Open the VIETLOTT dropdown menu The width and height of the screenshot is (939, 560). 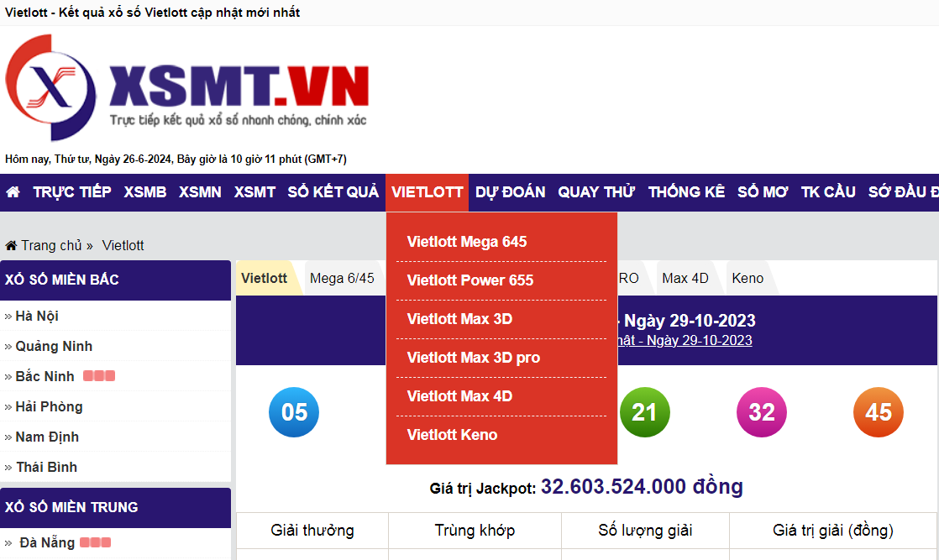coord(427,191)
